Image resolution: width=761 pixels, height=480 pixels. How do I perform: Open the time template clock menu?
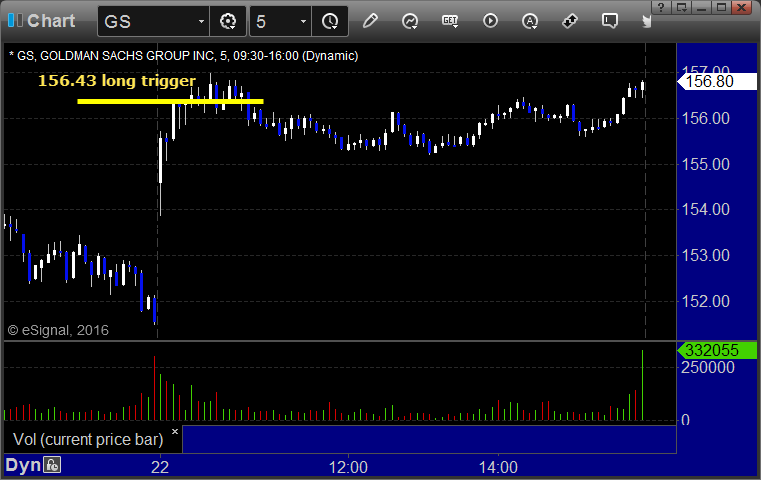tap(330, 21)
